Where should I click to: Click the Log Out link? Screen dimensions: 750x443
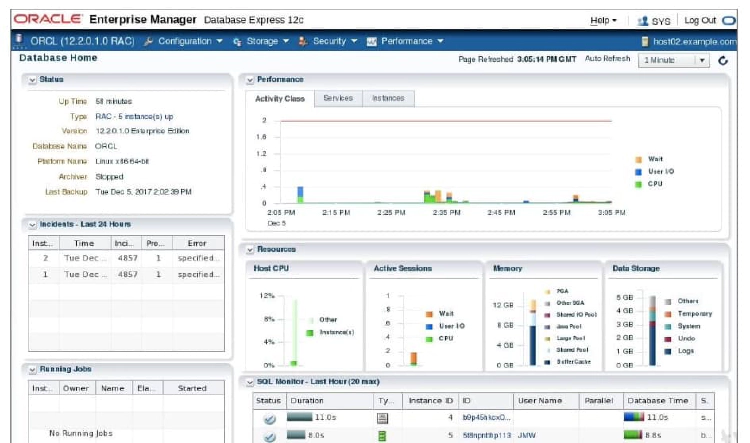coord(700,21)
